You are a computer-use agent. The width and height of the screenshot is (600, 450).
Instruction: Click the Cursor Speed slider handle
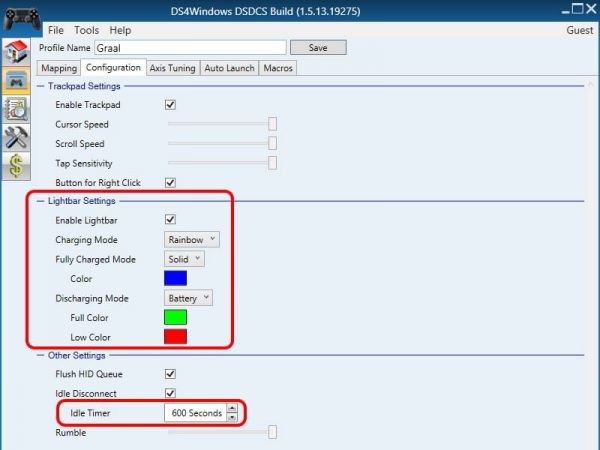click(272, 124)
